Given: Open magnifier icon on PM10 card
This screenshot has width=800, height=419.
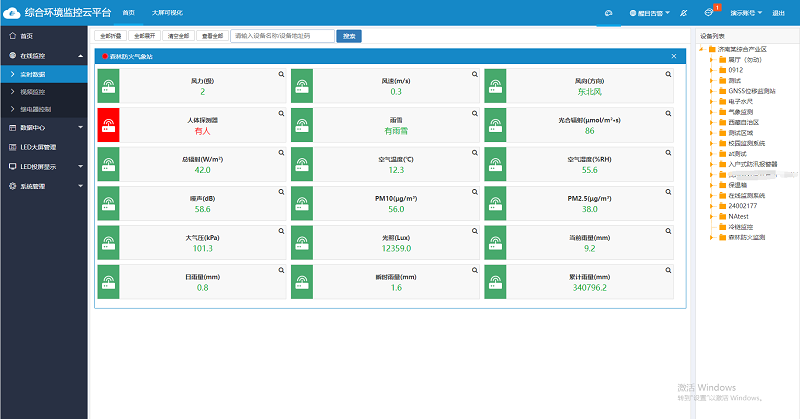Looking at the screenshot, I should [474, 192].
